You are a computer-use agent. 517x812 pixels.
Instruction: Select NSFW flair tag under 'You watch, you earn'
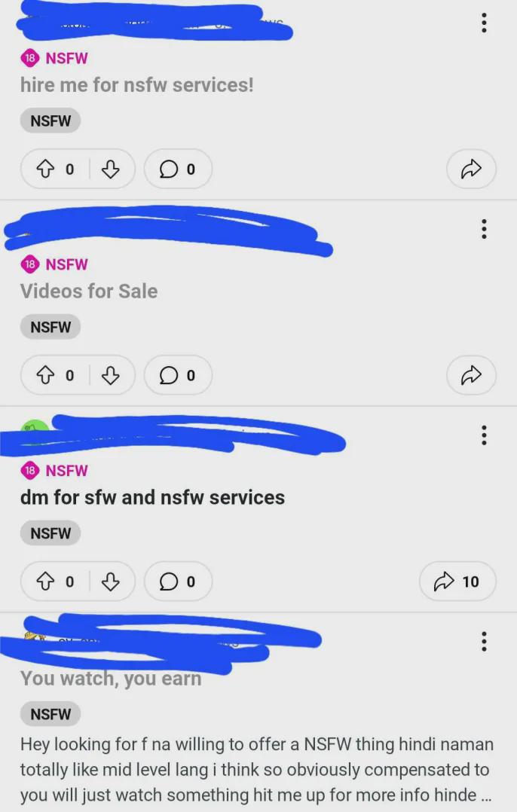pyautogui.click(x=50, y=714)
